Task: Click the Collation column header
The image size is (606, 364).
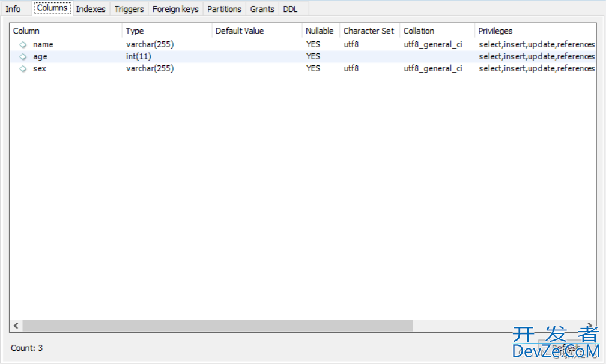Action: click(x=437, y=31)
